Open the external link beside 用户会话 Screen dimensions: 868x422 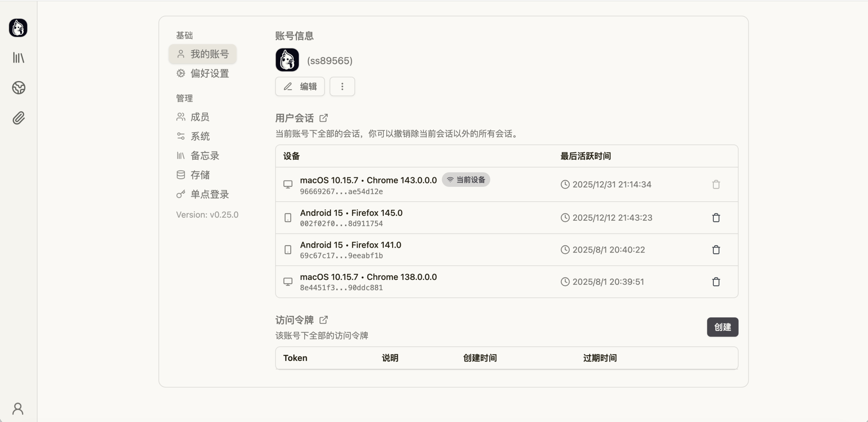point(323,118)
